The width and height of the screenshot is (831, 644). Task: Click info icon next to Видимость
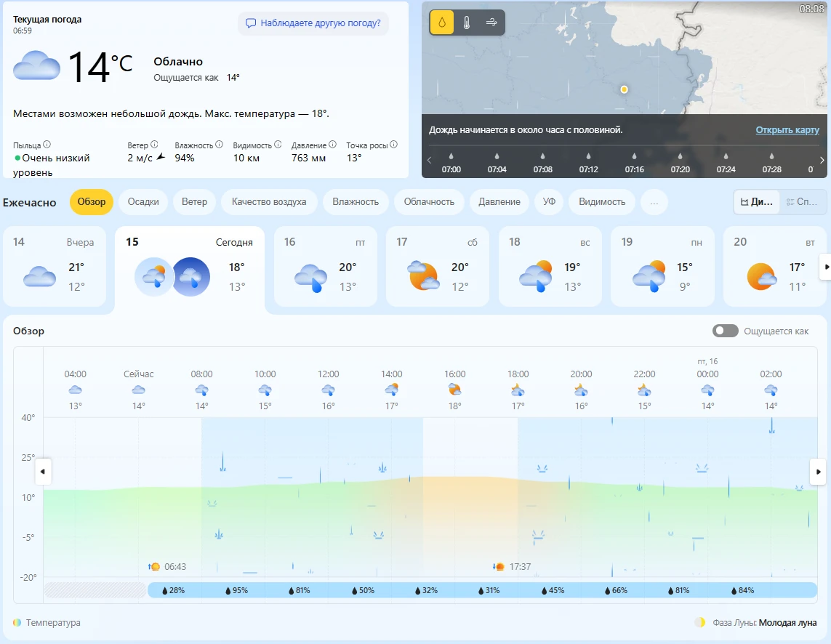pyautogui.click(x=278, y=144)
